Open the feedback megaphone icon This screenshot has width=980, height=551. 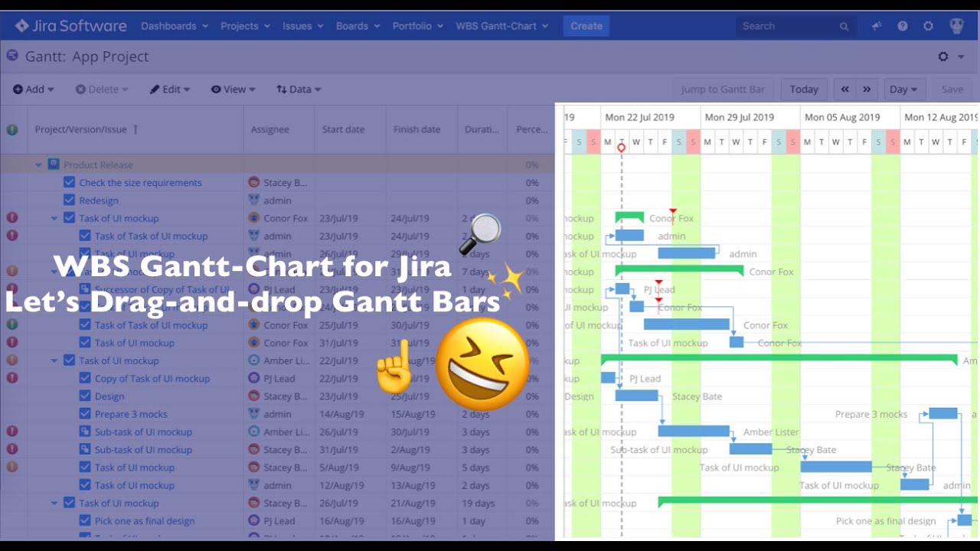tap(877, 26)
